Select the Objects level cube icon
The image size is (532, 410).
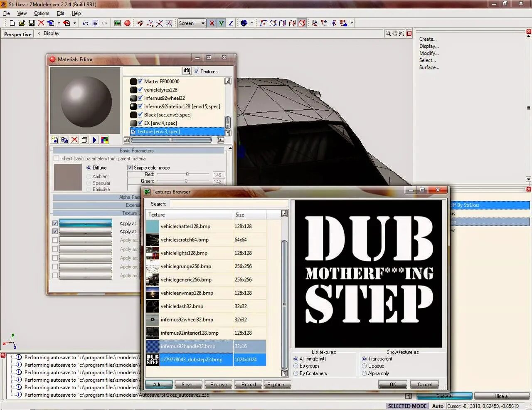(x=292, y=23)
